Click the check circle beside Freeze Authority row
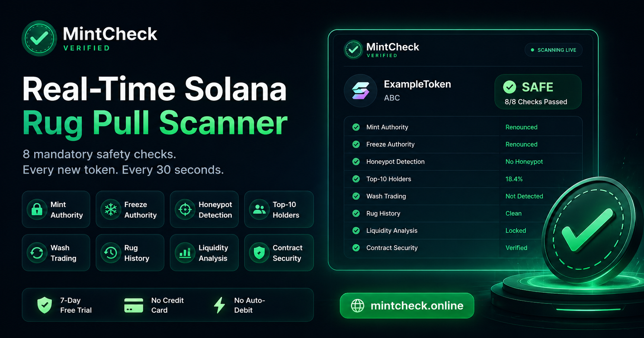Viewport: 644px width, 338px height. (x=356, y=144)
